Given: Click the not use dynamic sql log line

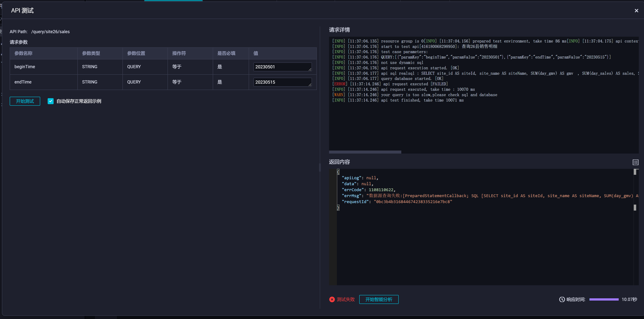Looking at the screenshot, I should coord(378,62).
